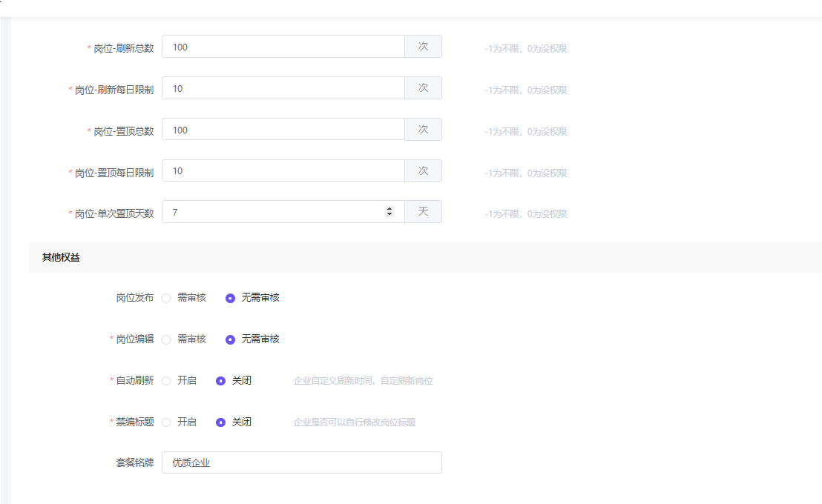Pick 无需审核 option for 岗位编辑
The width and height of the screenshot is (822, 504).
point(231,339)
